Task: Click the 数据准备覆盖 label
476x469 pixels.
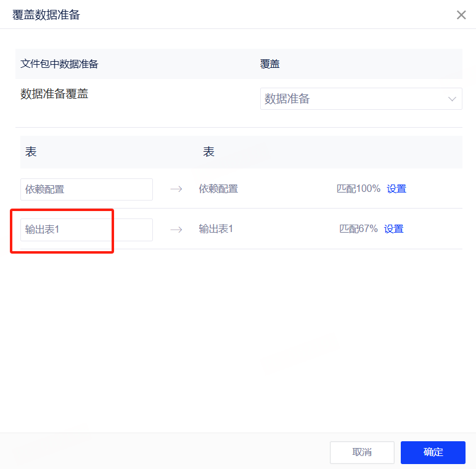Action: click(54, 94)
